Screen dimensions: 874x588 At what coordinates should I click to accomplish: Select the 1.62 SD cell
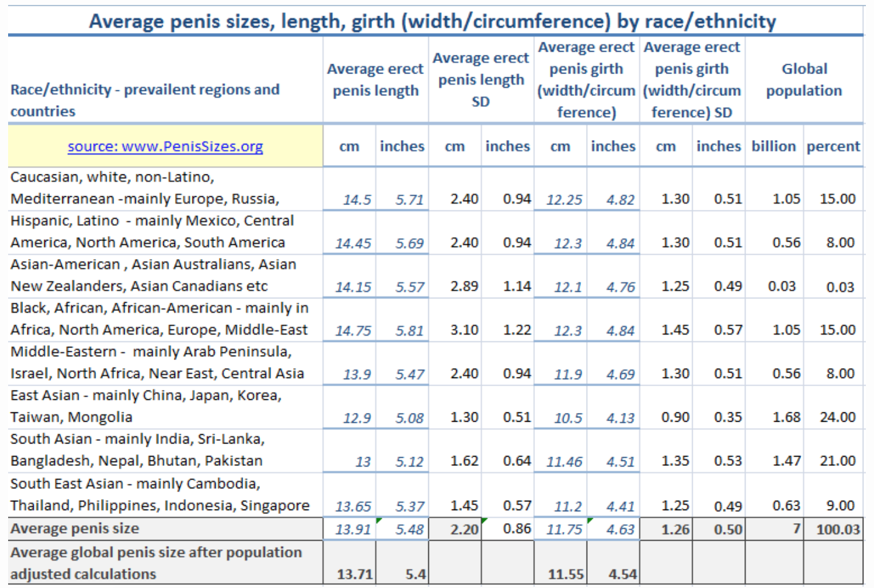[464, 461]
